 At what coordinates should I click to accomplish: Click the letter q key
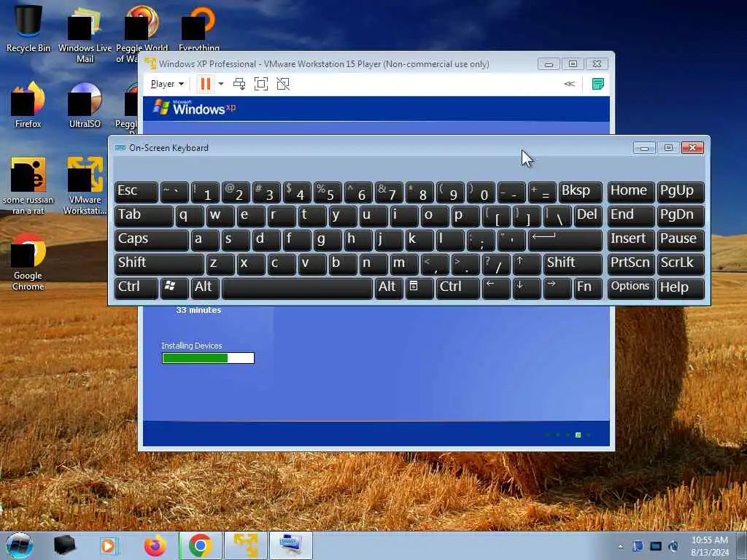pyautogui.click(x=190, y=216)
